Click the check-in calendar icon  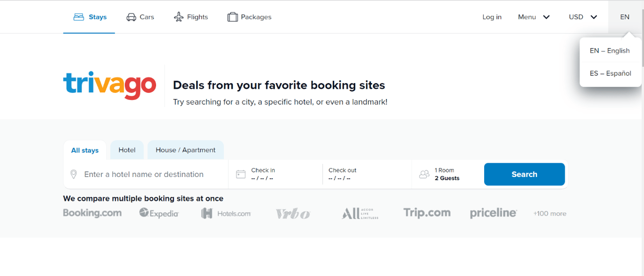point(240,175)
